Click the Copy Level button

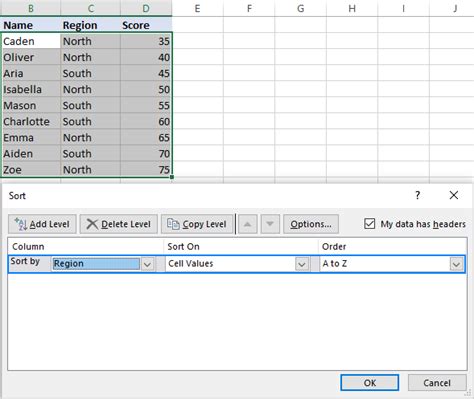click(197, 224)
